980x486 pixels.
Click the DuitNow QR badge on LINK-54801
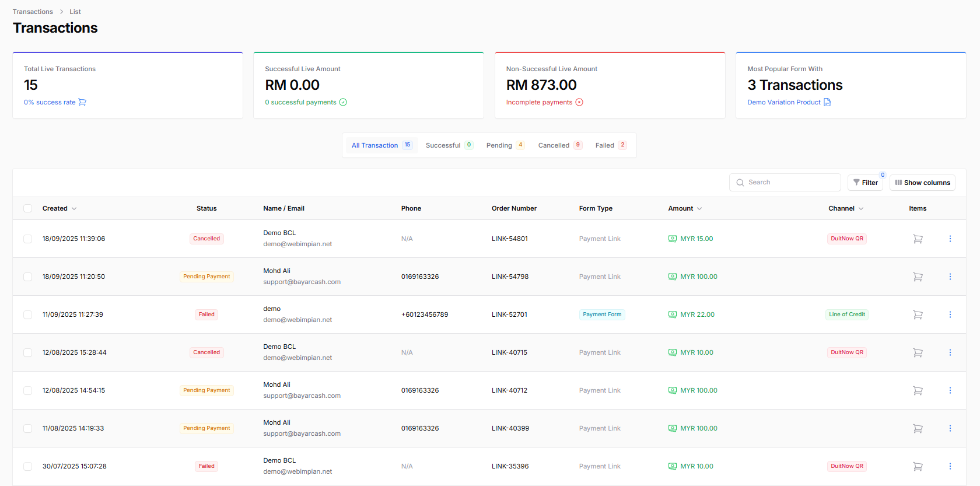point(847,239)
